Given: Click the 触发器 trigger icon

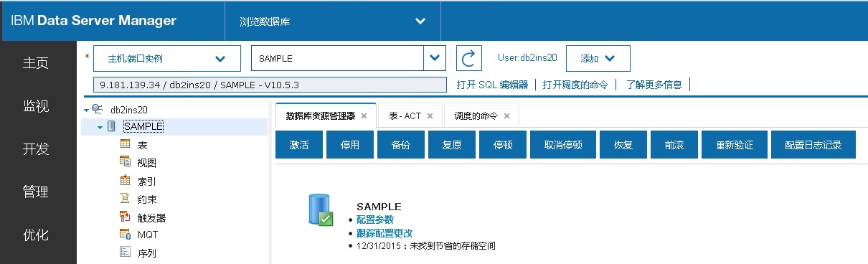Looking at the screenshot, I should click(125, 216).
